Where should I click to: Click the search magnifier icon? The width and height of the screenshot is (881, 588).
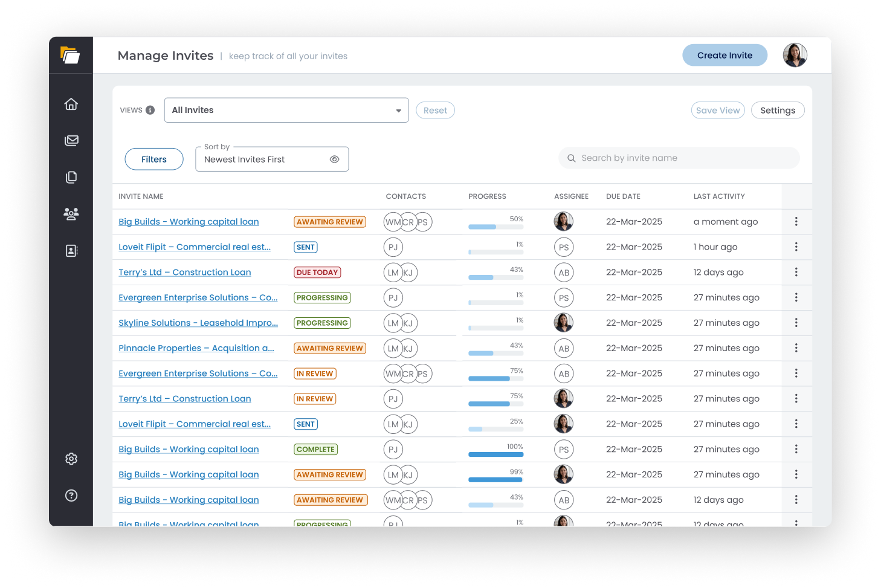tap(571, 158)
